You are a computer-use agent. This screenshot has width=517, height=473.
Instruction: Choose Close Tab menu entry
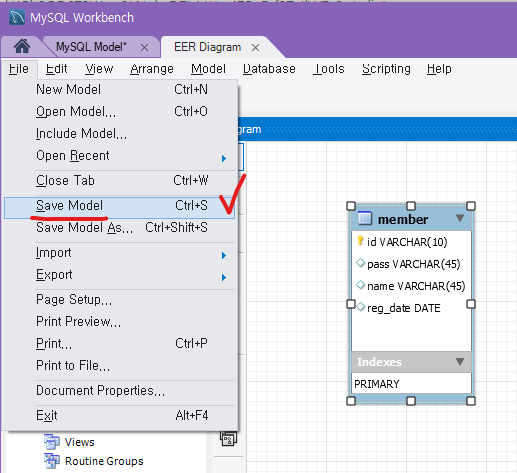[120, 181]
